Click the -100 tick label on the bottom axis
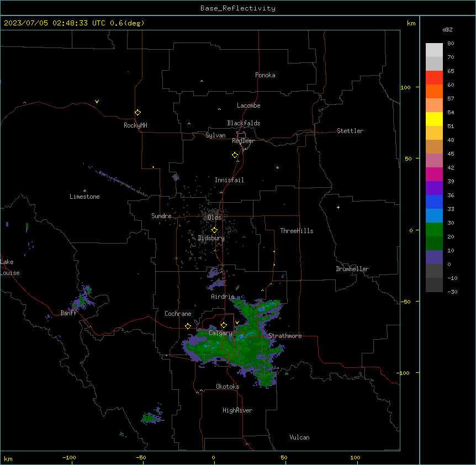This screenshot has width=476, height=465. coord(69,457)
